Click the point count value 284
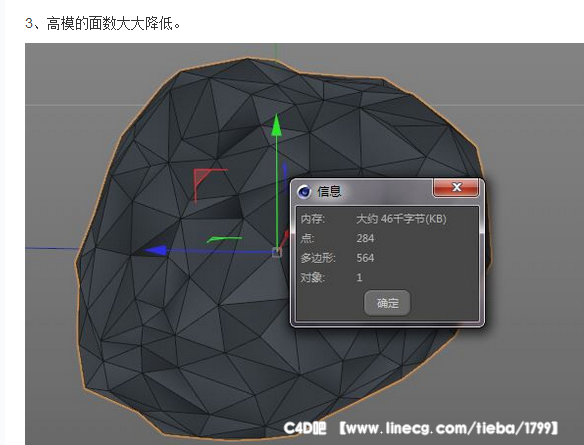 pyautogui.click(x=365, y=238)
